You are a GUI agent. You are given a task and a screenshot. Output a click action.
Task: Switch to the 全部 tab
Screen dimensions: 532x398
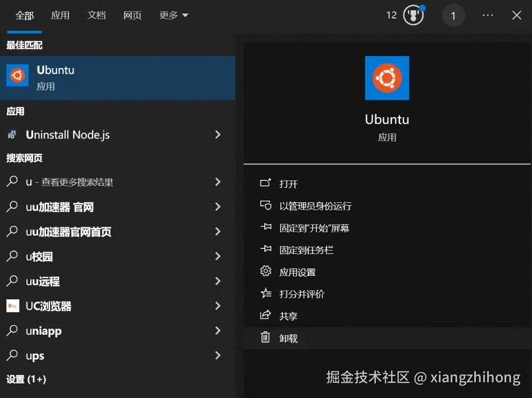(25, 16)
